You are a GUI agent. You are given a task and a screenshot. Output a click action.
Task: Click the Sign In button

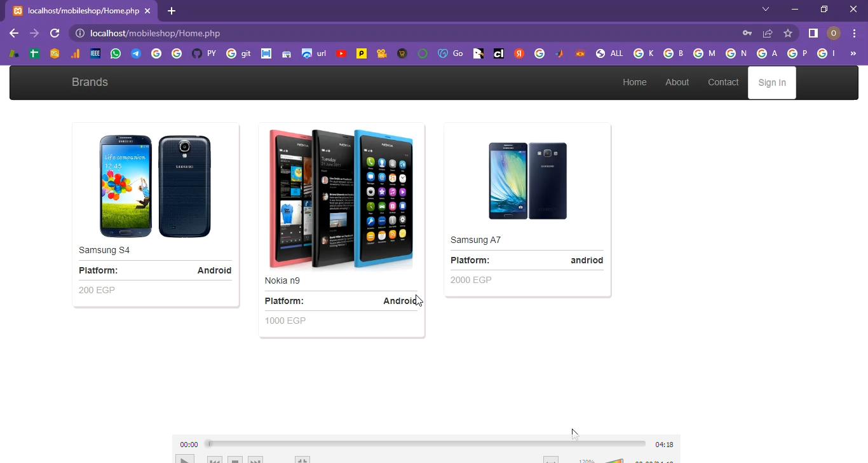tap(772, 83)
